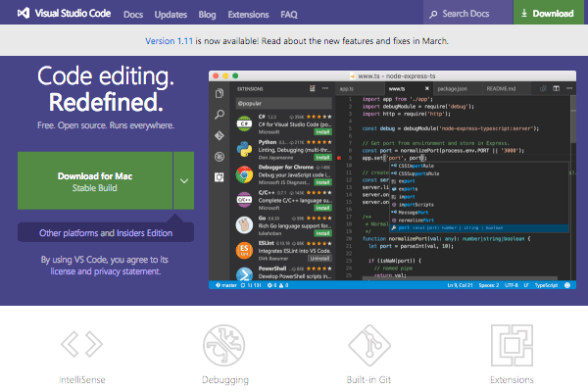Click the IntelliSense angle brackets icon

tap(81, 344)
